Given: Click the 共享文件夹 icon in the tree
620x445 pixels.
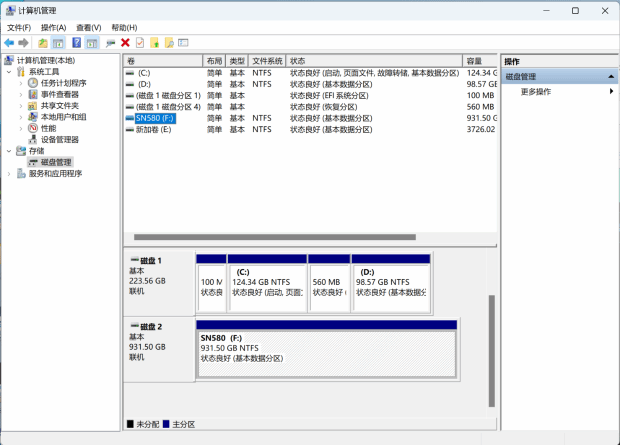Looking at the screenshot, I should [33, 106].
